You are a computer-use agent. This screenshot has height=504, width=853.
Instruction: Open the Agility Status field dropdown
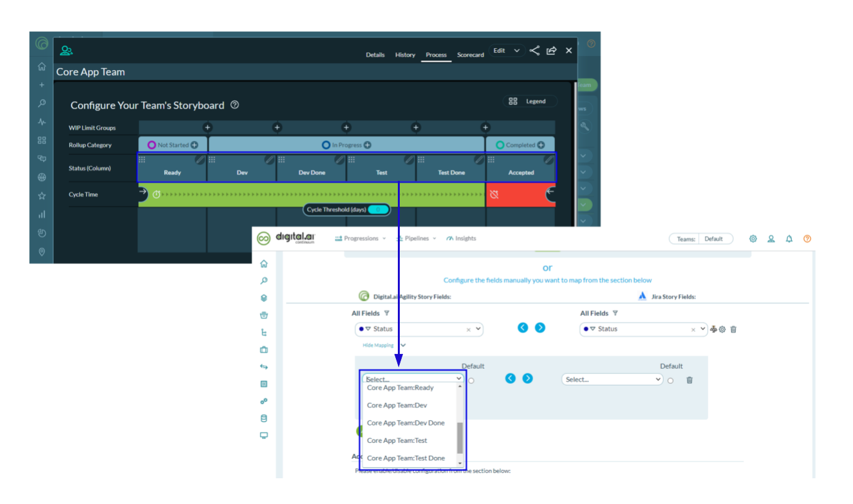[x=419, y=329]
